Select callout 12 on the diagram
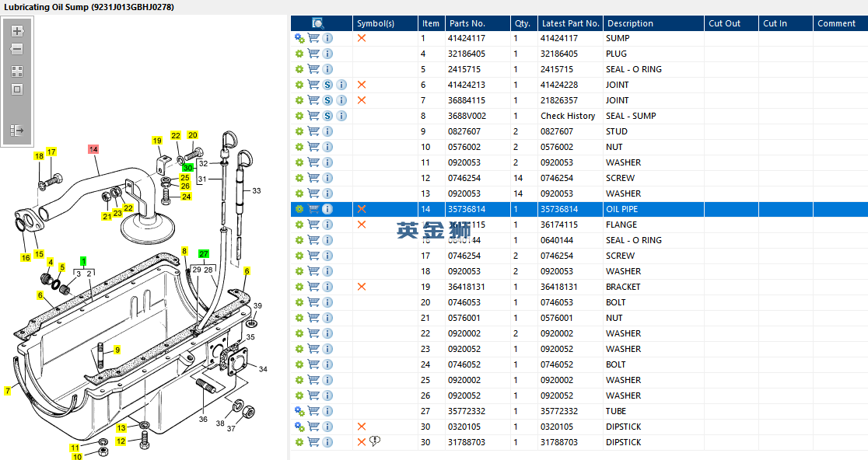This screenshot has height=460, width=868. [x=121, y=441]
